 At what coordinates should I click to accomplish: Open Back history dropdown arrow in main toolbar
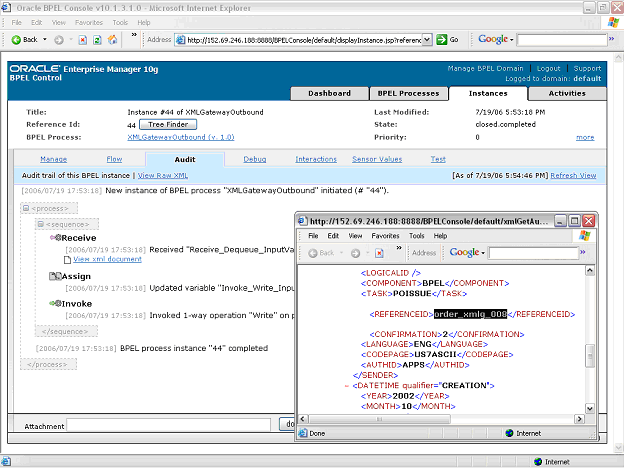[45, 39]
